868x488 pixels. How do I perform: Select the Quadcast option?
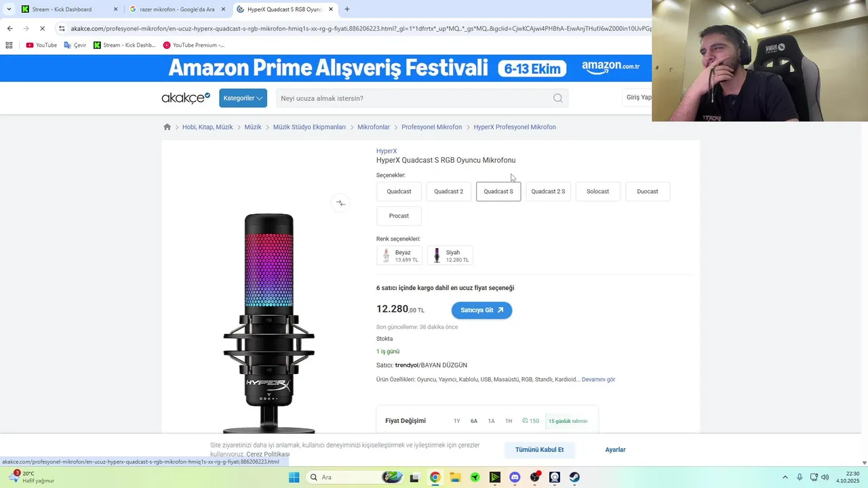pos(399,191)
